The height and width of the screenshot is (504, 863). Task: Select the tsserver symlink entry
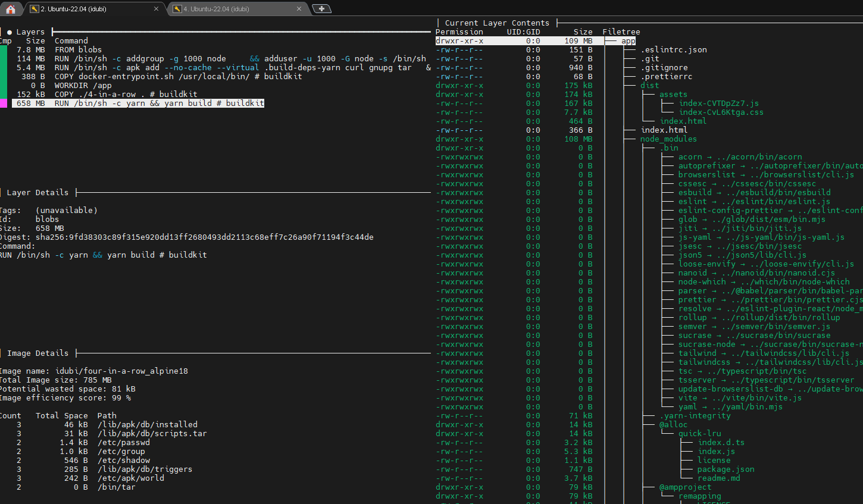[767, 380]
